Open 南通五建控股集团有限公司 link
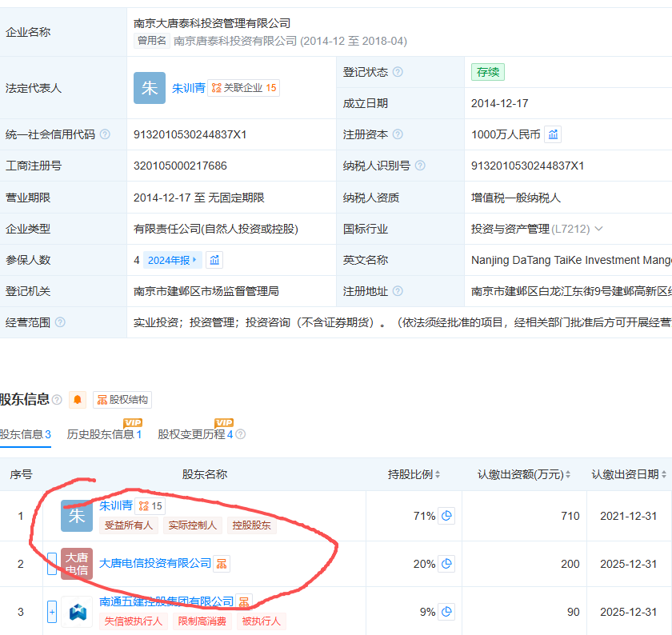The image size is (672, 635). pos(166,601)
